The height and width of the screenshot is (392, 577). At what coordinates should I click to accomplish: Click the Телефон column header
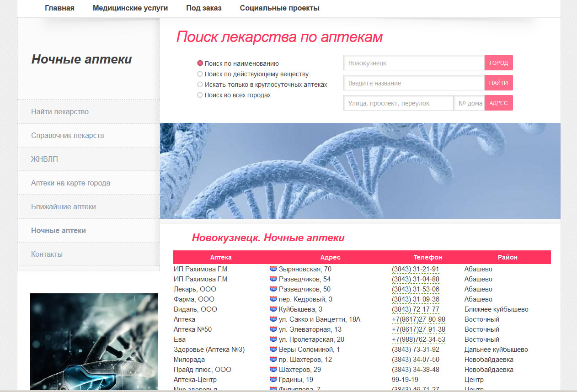click(x=428, y=257)
